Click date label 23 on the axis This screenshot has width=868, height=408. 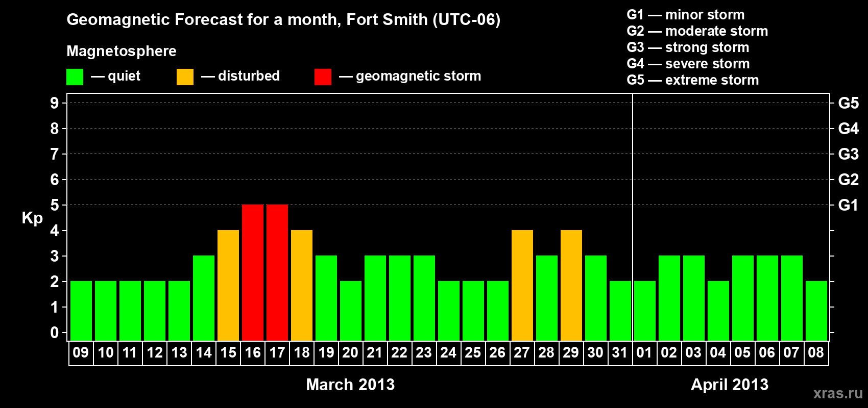424,353
